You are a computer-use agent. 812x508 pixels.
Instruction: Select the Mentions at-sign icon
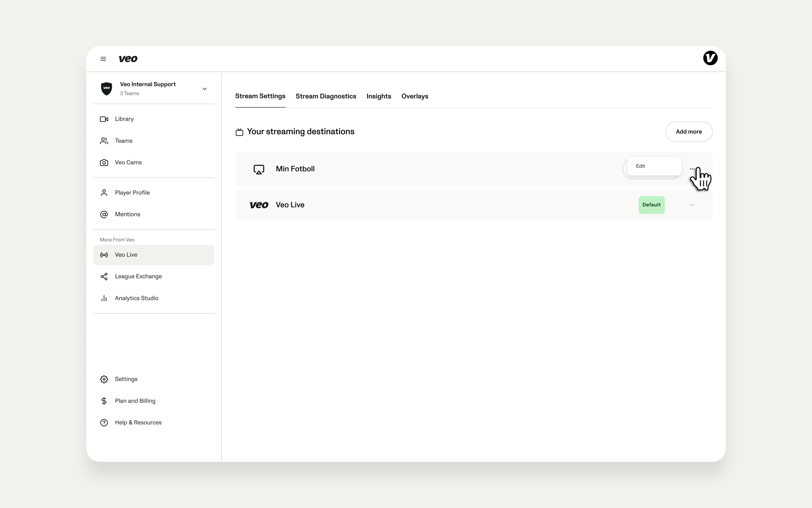pyautogui.click(x=104, y=215)
